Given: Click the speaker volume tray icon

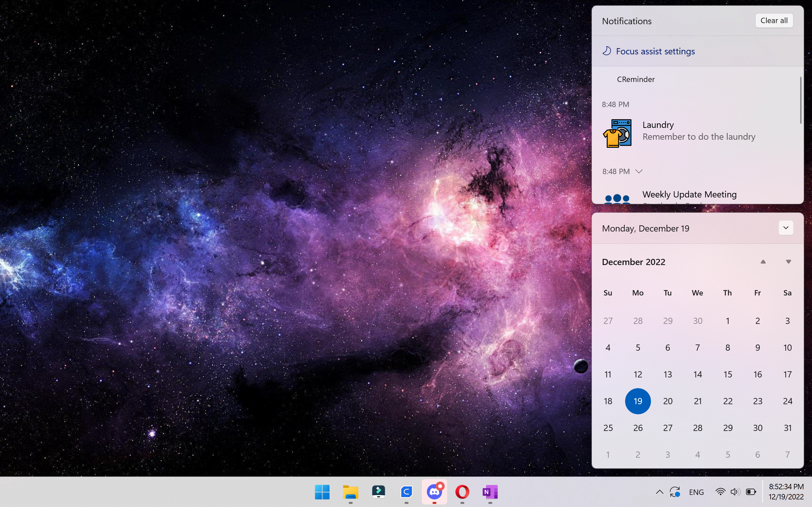Looking at the screenshot, I should (735, 492).
